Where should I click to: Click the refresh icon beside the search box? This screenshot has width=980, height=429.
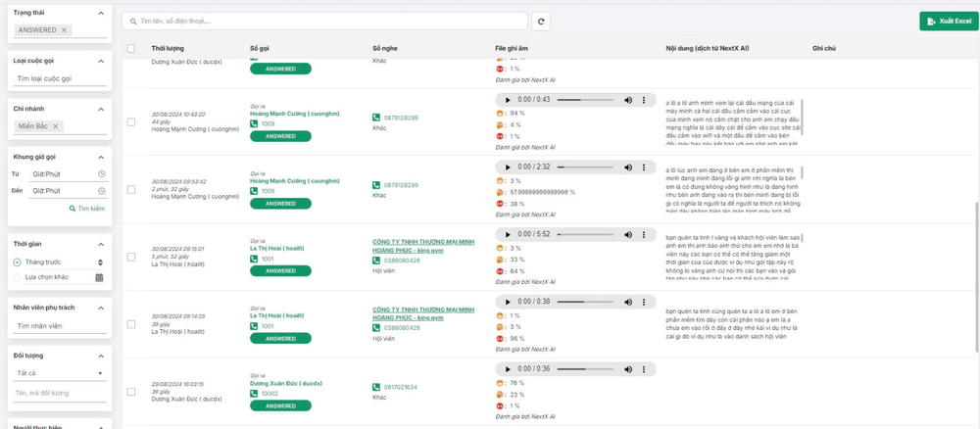(542, 21)
